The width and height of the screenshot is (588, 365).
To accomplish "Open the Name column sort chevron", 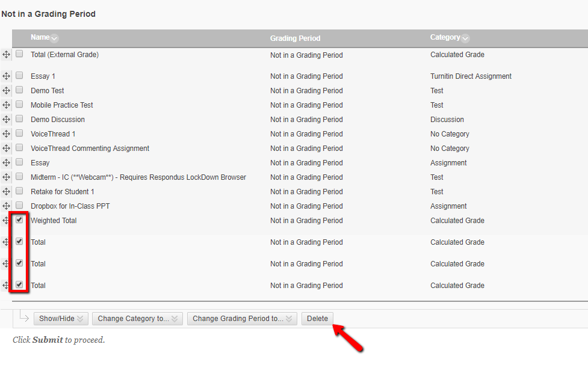I will pyautogui.click(x=54, y=38).
